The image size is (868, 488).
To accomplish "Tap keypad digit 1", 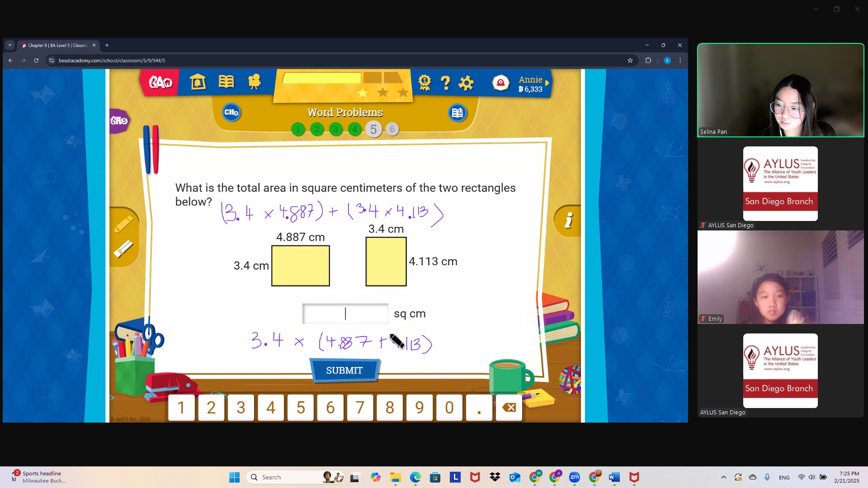I will [181, 408].
